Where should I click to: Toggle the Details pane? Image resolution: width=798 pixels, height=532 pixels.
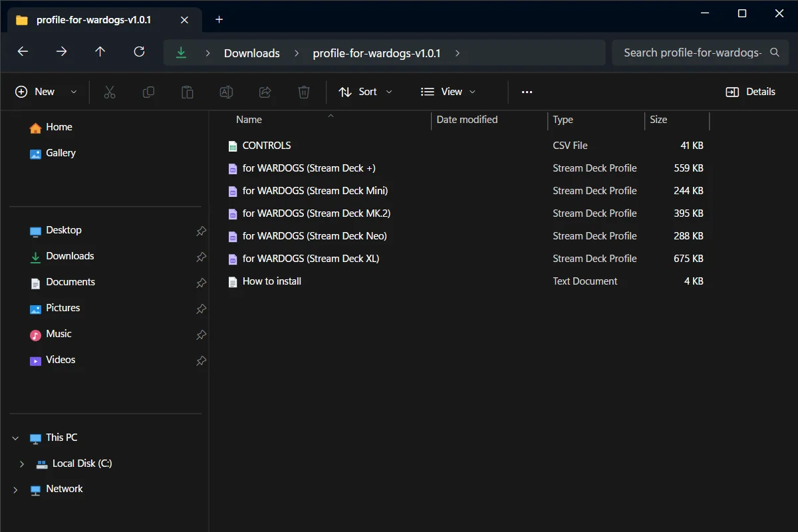coord(751,92)
